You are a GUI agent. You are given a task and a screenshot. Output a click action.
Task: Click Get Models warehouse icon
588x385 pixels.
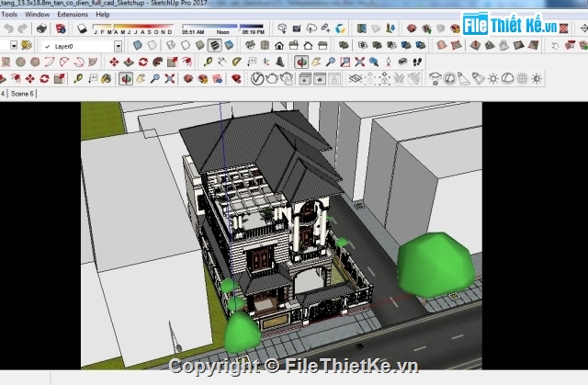coord(282,28)
